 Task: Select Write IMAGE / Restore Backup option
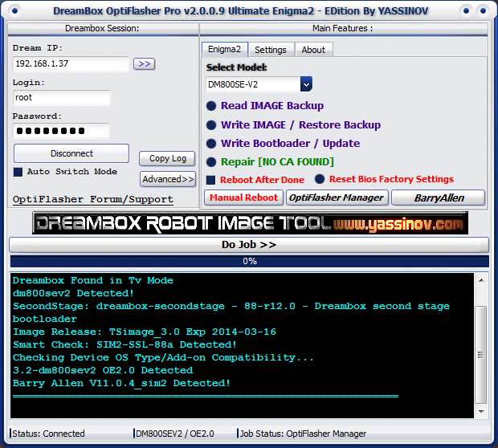click(211, 125)
